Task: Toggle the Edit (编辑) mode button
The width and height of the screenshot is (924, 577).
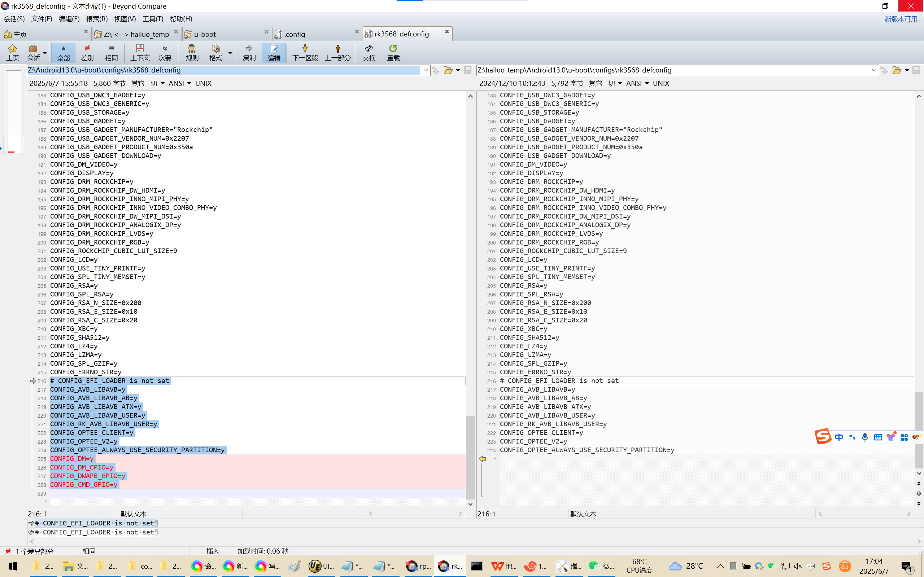Action: pyautogui.click(x=273, y=52)
